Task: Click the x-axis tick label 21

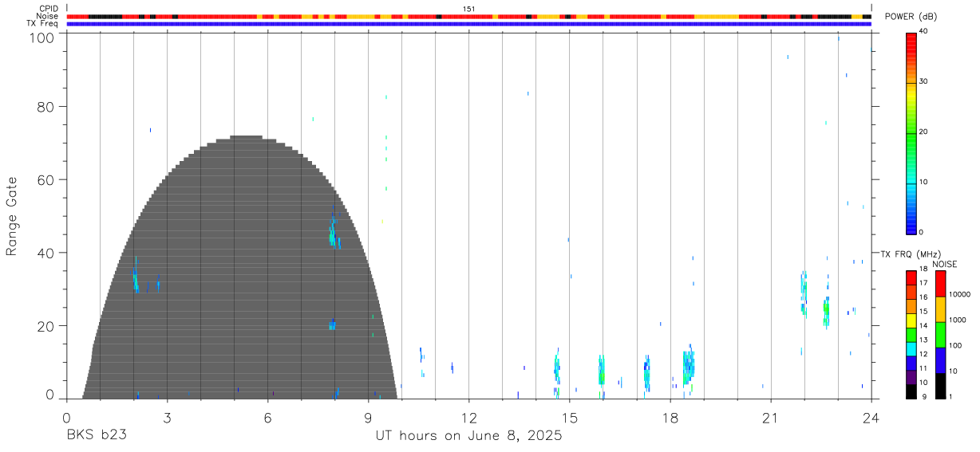Action: click(770, 418)
